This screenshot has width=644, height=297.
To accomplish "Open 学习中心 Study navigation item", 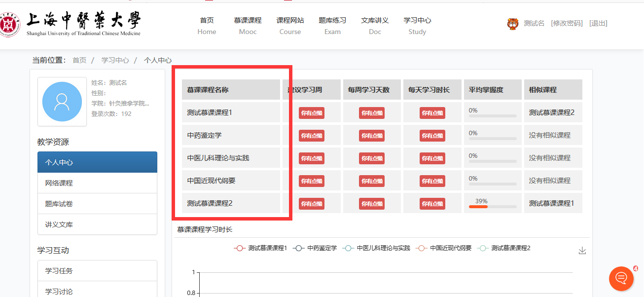I will tap(417, 26).
